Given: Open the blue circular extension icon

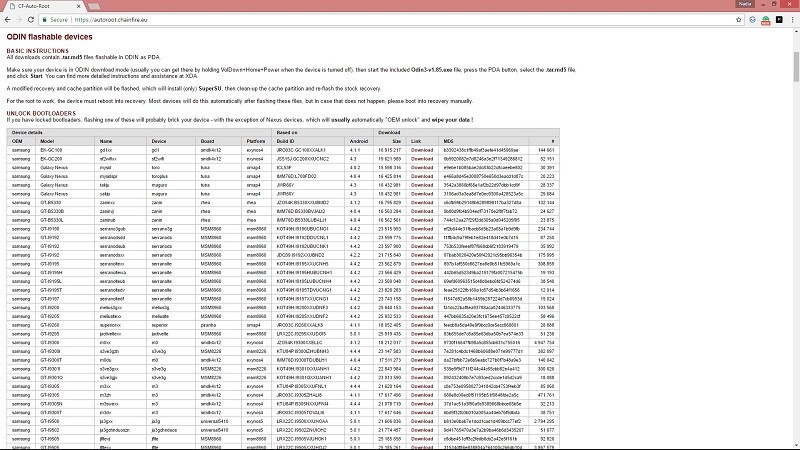Looking at the screenshot, I should tap(753, 20).
